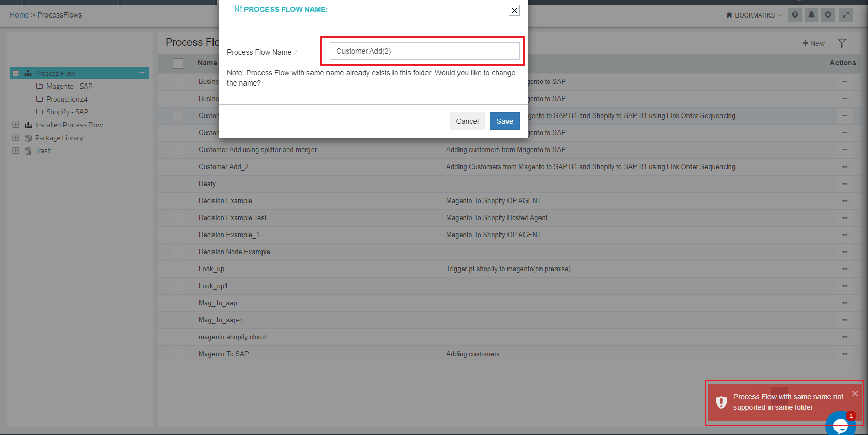Open actions menu for the Dealy row
868x435 pixels.
tap(845, 184)
